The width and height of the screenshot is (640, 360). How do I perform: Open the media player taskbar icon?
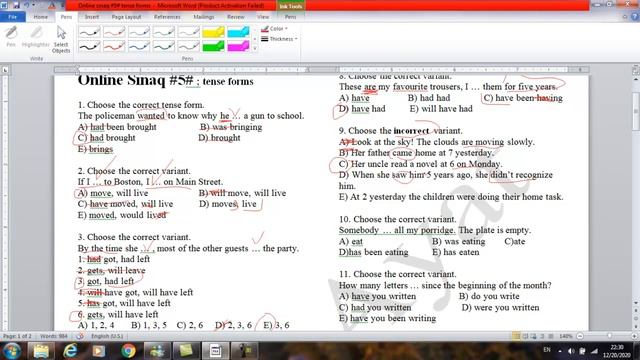point(99,351)
